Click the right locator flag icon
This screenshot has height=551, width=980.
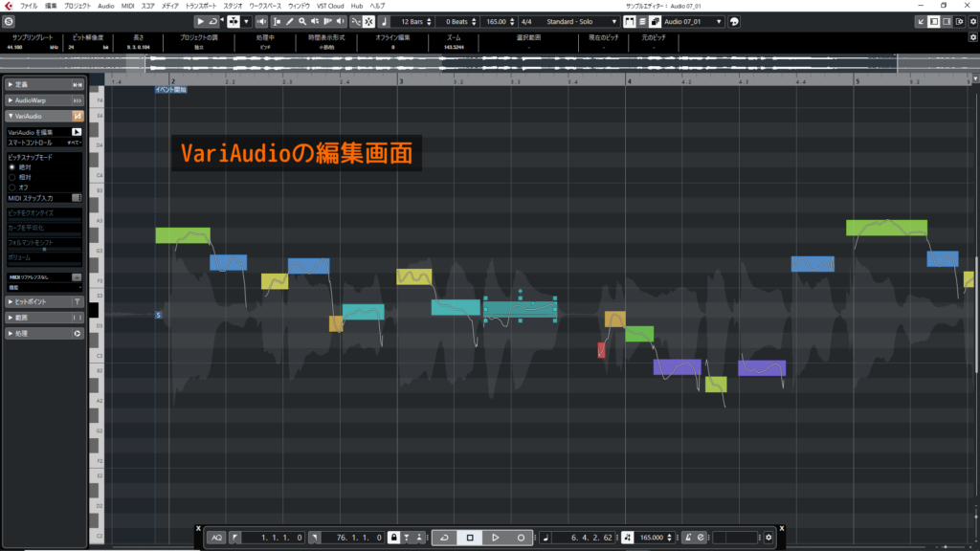click(x=314, y=538)
